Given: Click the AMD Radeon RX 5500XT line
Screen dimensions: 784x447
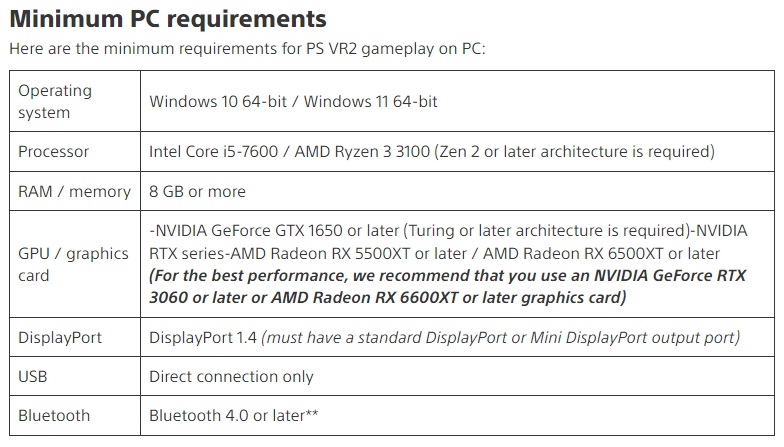Looking at the screenshot, I should (x=434, y=254).
